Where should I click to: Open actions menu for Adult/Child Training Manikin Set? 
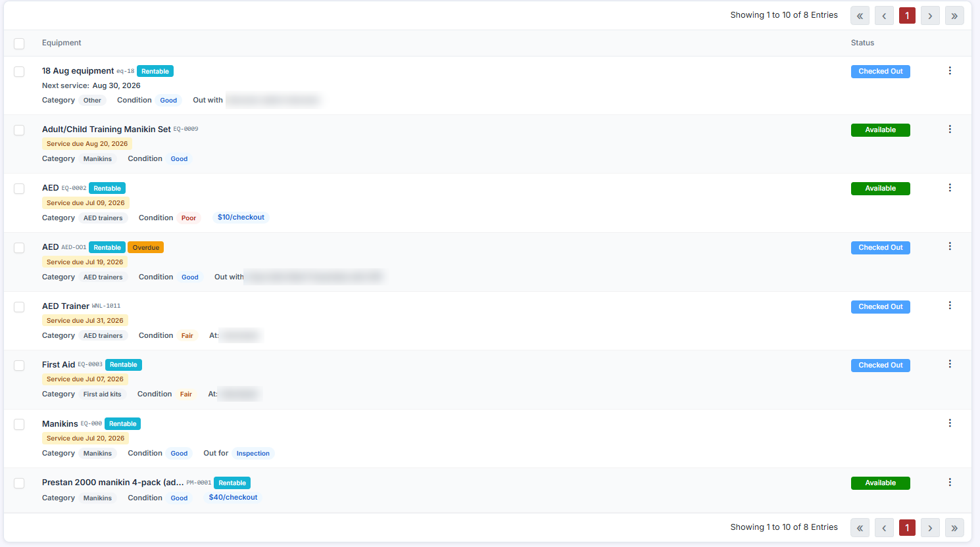pos(950,129)
